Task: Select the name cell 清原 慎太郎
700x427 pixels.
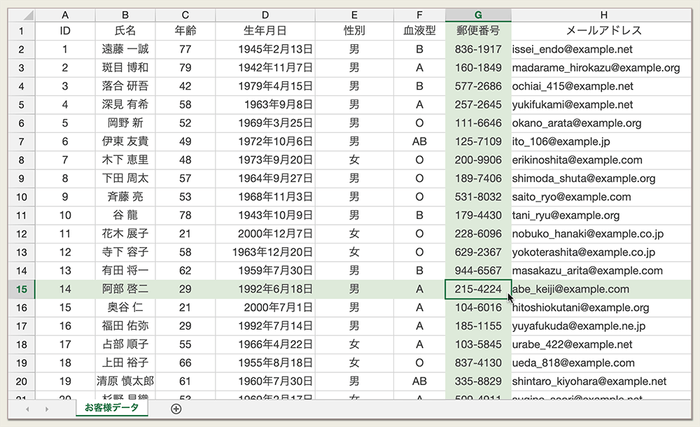Action: tap(126, 381)
